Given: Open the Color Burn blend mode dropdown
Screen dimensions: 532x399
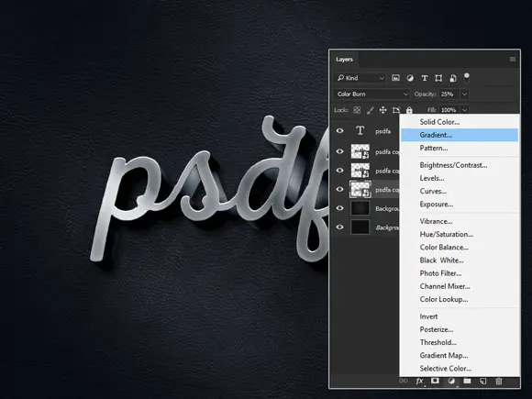Looking at the screenshot, I should pyautogui.click(x=372, y=94).
